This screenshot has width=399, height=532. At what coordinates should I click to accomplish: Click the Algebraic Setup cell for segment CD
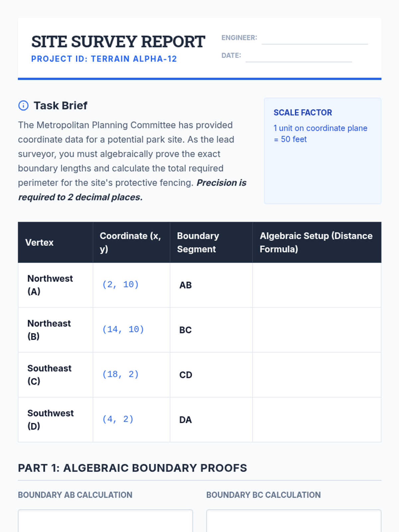click(317, 375)
